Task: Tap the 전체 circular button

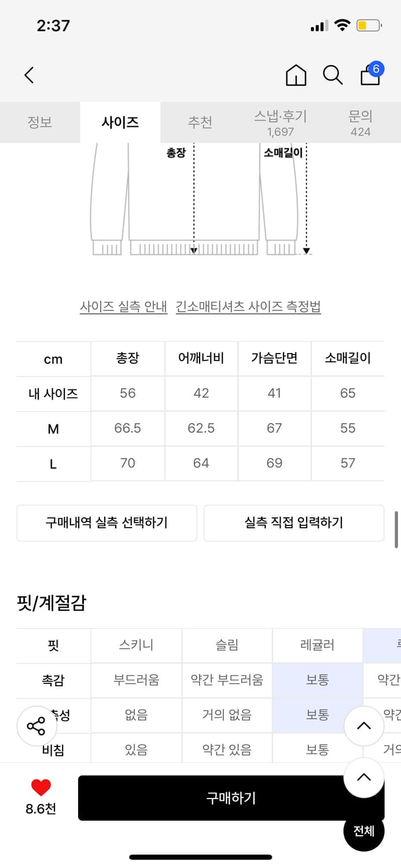Action: (363, 830)
